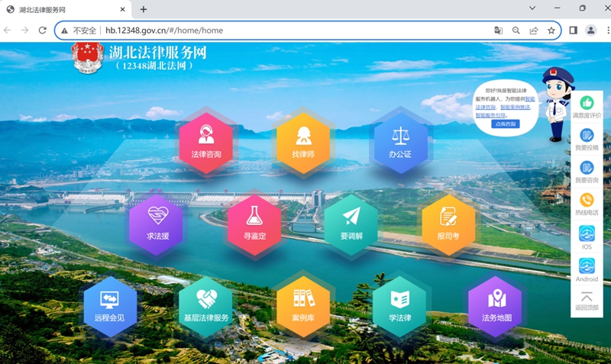Click the 找律师 lawyer icon

pos(303,141)
